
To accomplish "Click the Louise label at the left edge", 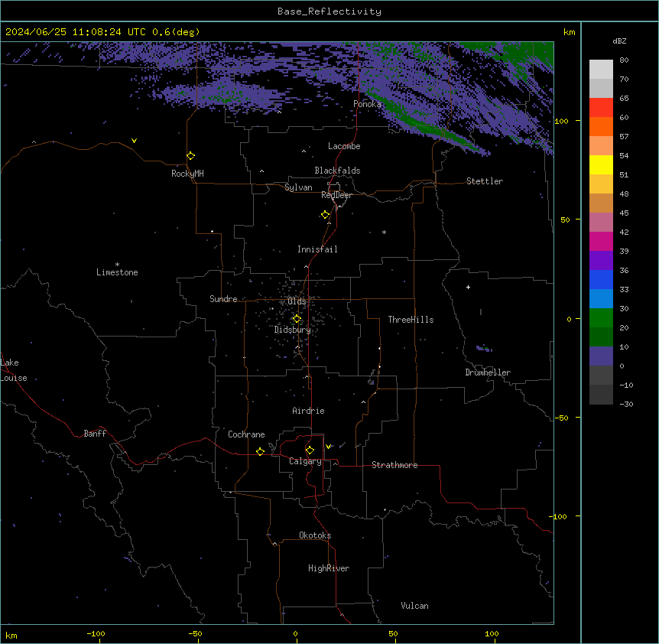I will pyautogui.click(x=14, y=378).
